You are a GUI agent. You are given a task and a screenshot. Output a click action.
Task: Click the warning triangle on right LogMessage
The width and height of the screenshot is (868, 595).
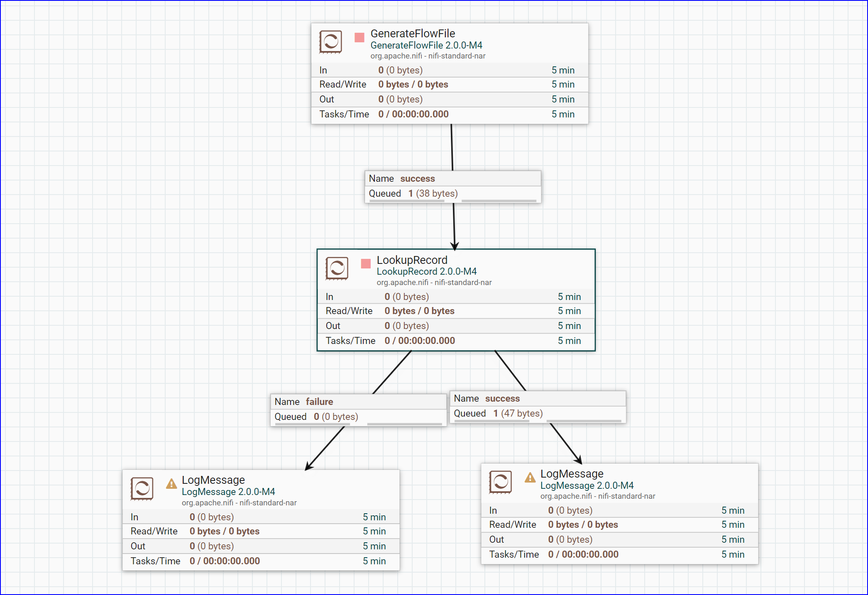(530, 478)
